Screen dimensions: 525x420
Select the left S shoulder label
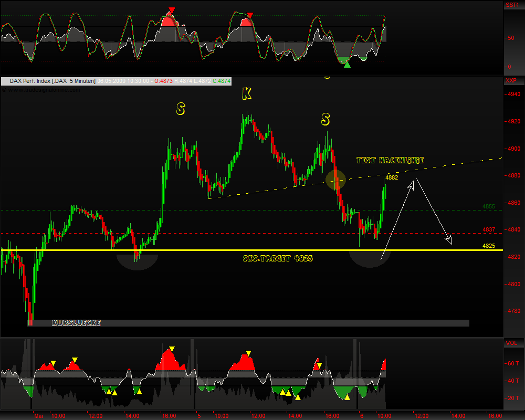coord(180,108)
